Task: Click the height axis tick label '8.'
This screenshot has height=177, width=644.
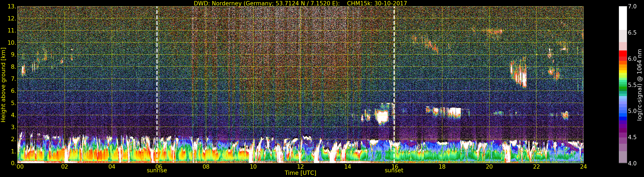Action: (x=14, y=67)
